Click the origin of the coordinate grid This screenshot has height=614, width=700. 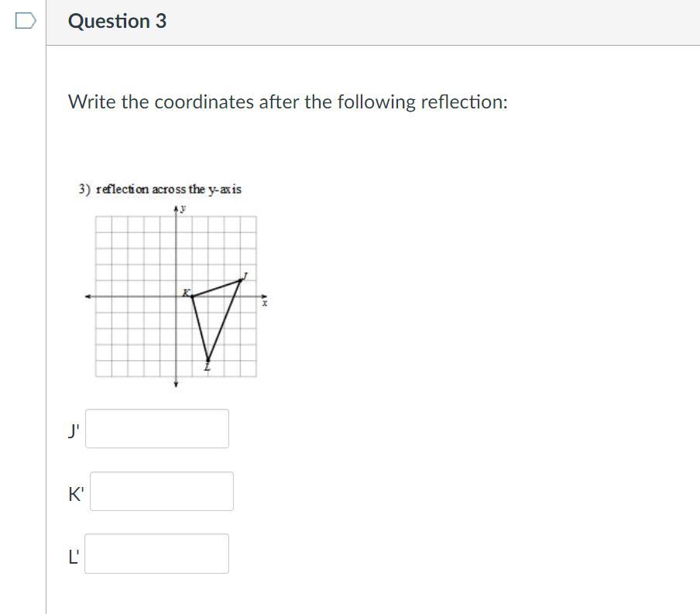tap(176, 296)
